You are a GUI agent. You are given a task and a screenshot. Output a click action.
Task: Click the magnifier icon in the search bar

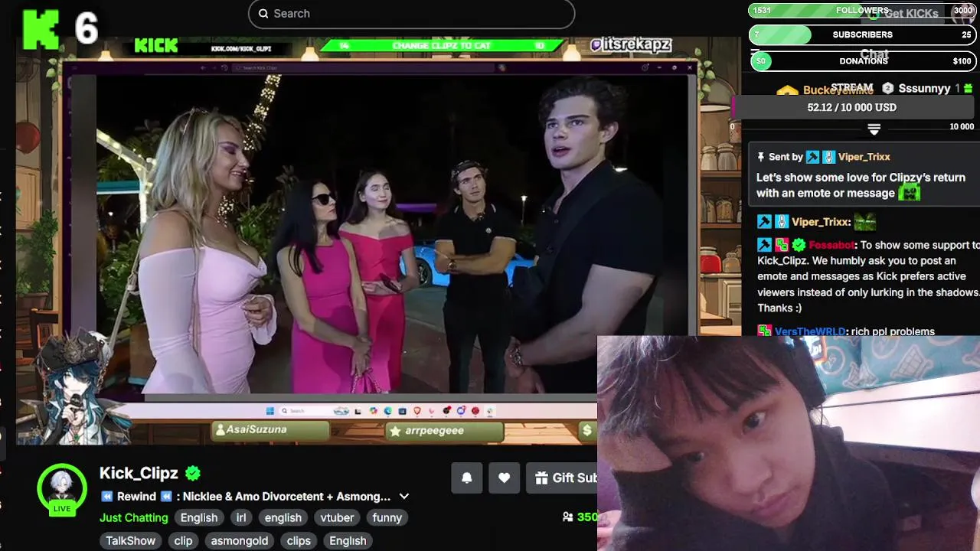coord(263,14)
